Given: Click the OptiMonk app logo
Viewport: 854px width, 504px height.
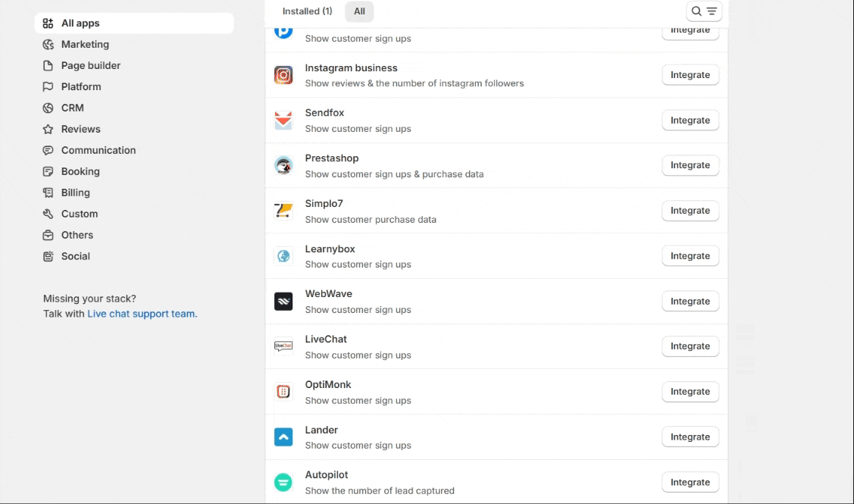Looking at the screenshot, I should [x=283, y=392].
